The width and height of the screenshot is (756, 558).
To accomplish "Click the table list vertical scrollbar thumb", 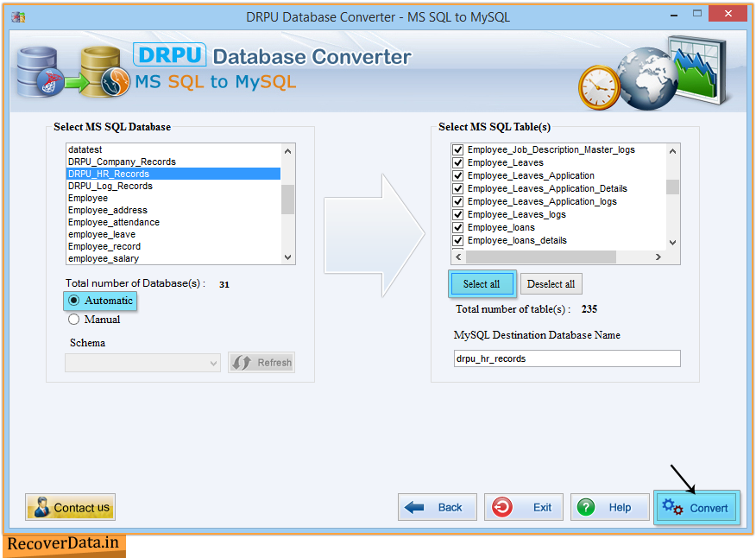I will pos(672,187).
